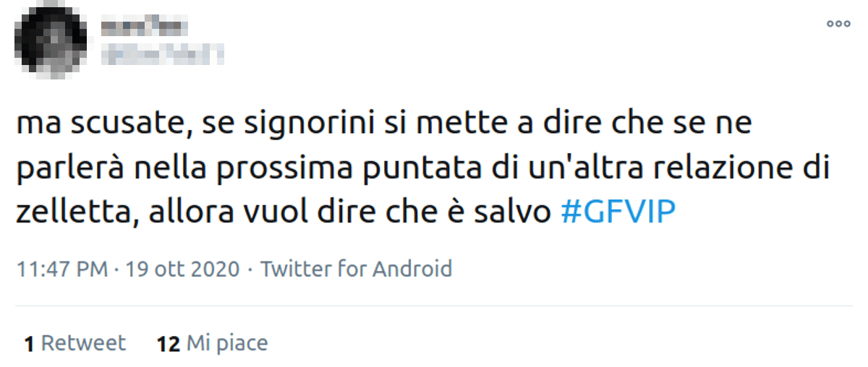Select the Retweet label text
This screenshot has height=367, width=868.
pyautogui.click(x=83, y=343)
